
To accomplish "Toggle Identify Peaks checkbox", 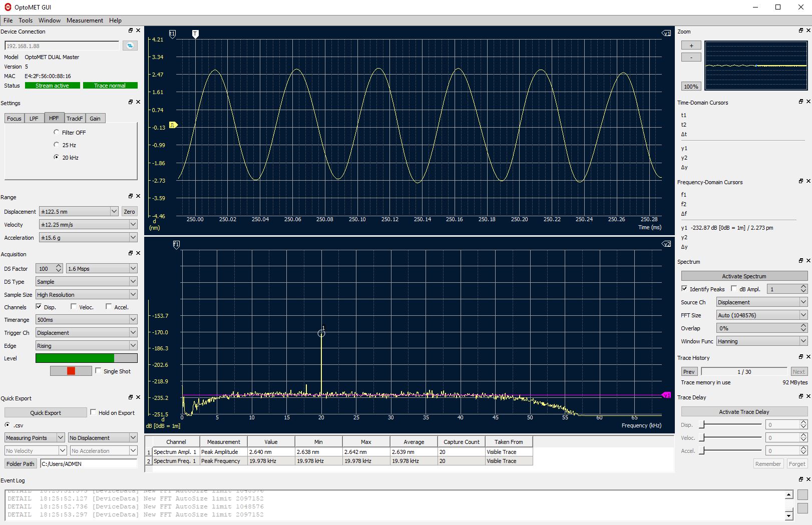I will click(x=684, y=289).
